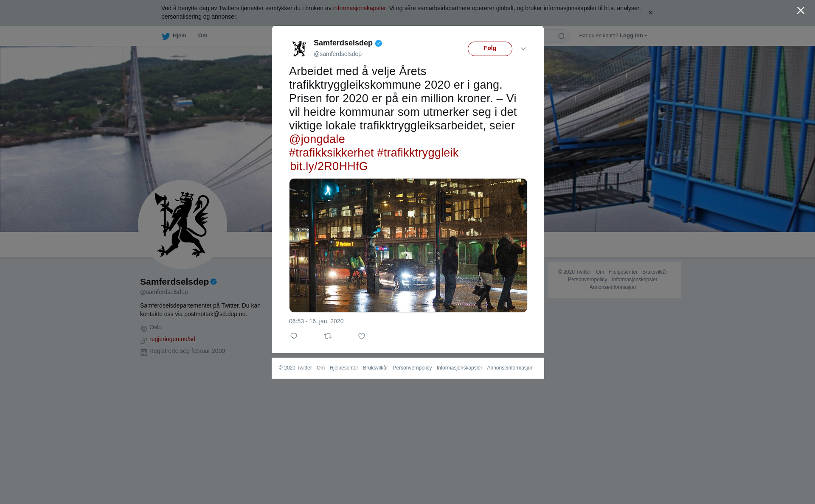Viewport: 815px width, 504px height.
Task: Visit the regjeringen.no/sd profile link
Action: click(x=172, y=339)
